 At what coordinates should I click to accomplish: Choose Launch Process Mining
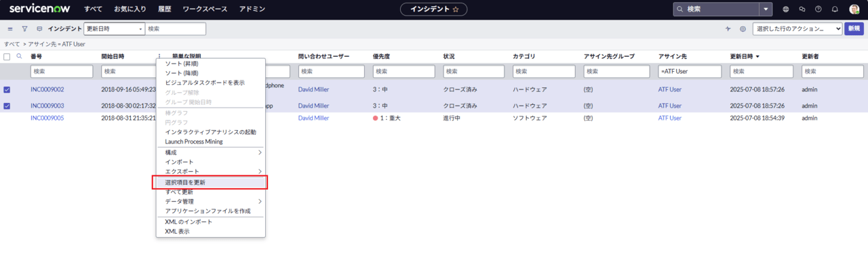point(211,142)
